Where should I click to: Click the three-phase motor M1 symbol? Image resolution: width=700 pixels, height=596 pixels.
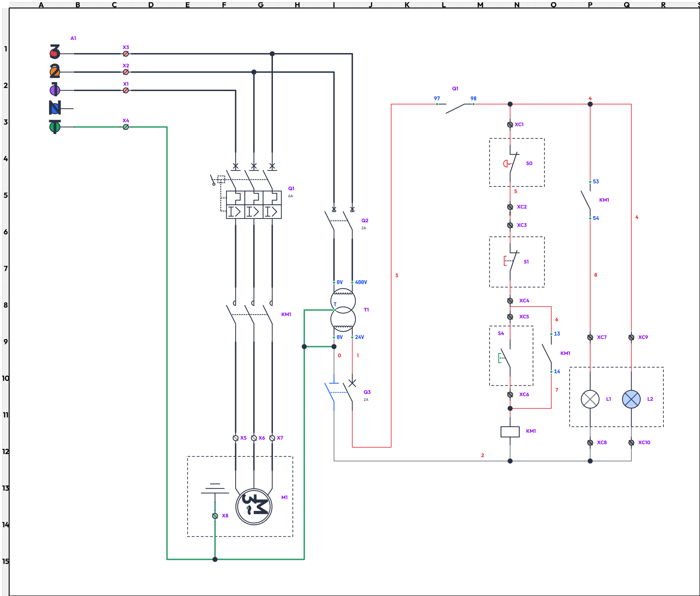click(x=253, y=507)
